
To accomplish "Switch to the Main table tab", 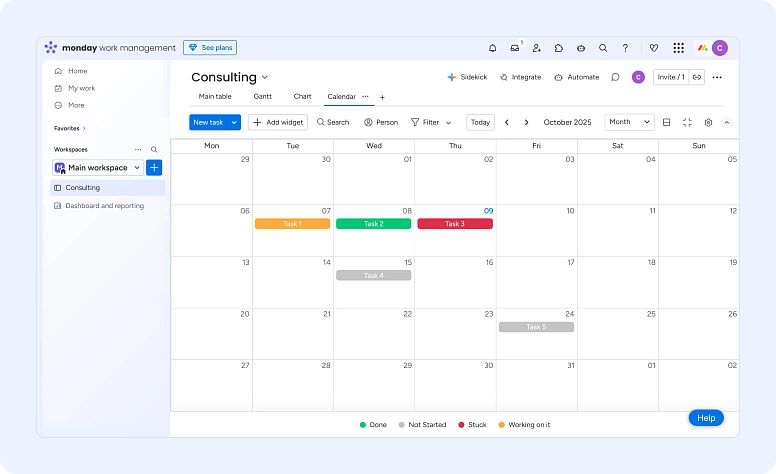I will [x=215, y=97].
